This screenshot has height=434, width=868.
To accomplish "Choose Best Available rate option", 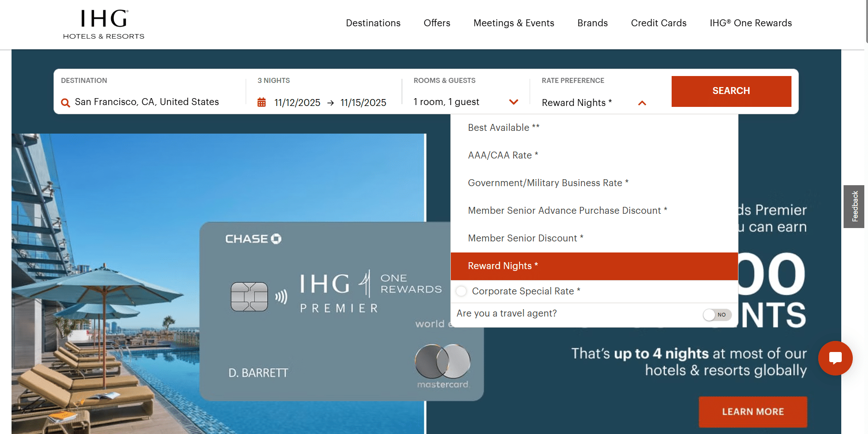I will [x=594, y=128].
